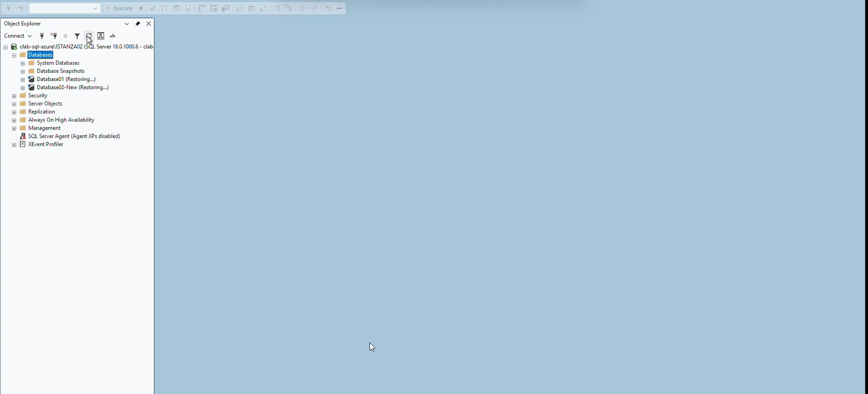The width and height of the screenshot is (868, 394).
Task: Click the Execute query button
Action: (x=120, y=9)
